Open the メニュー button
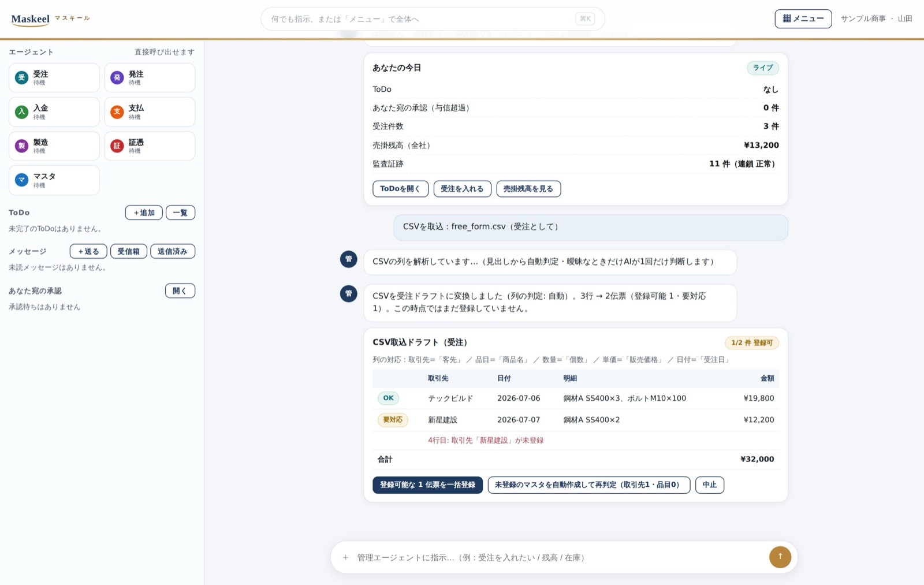 click(803, 18)
